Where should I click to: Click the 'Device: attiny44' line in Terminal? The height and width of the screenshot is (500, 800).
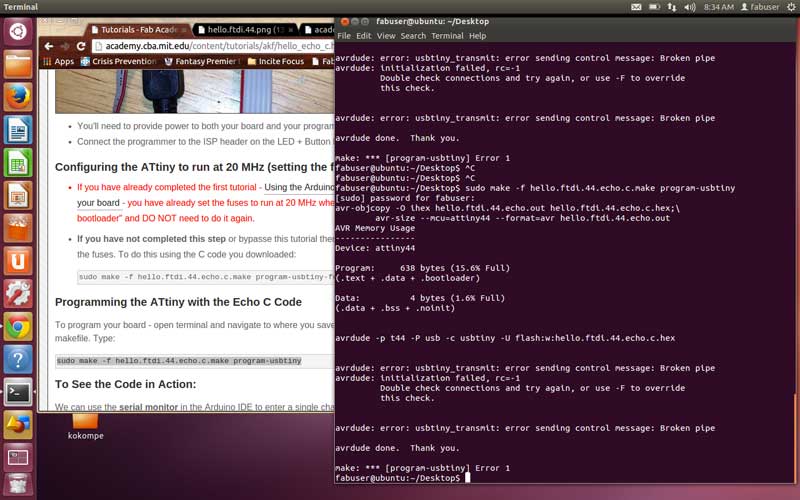375,248
